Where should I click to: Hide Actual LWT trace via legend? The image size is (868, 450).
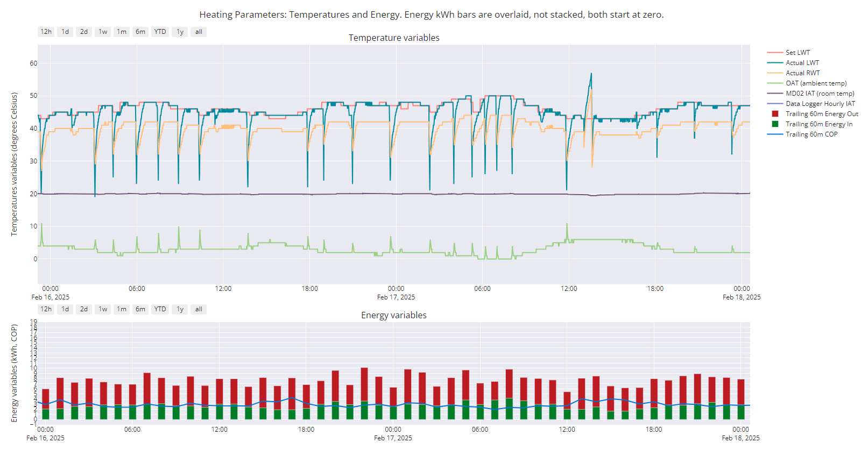point(802,63)
